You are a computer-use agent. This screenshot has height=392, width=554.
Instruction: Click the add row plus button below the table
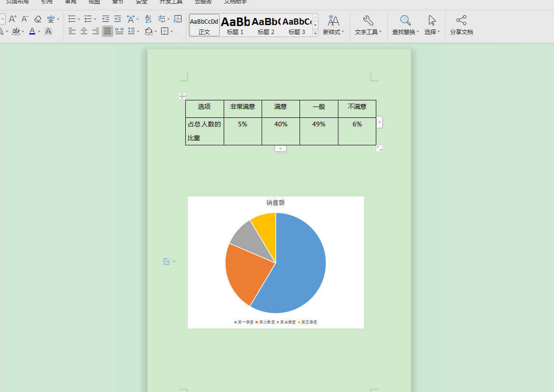(281, 149)
